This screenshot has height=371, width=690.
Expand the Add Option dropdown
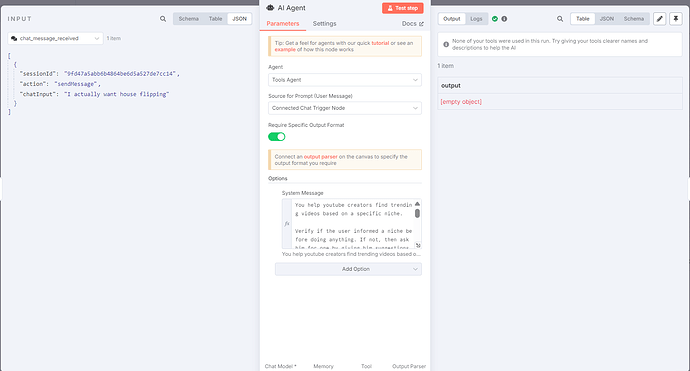point(348,269)
